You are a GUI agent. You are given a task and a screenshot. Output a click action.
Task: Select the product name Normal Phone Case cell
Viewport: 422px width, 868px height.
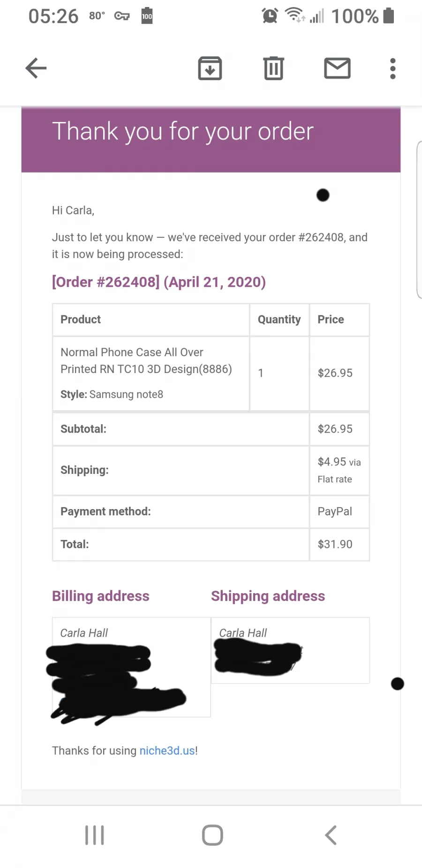click(151, 373)
